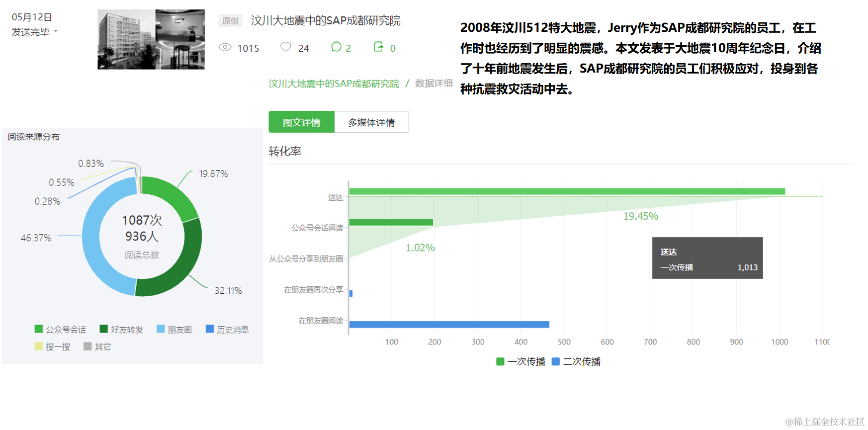Expand the 发送完毕 dropdown arrow
868x430 pixels.
point(56,31)
